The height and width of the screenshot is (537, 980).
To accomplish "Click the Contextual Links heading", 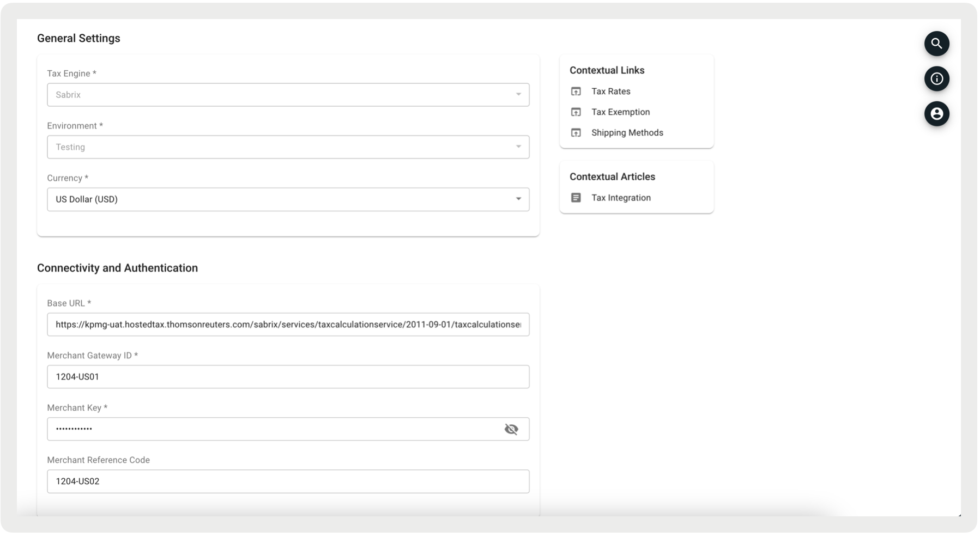I will 607,70.
